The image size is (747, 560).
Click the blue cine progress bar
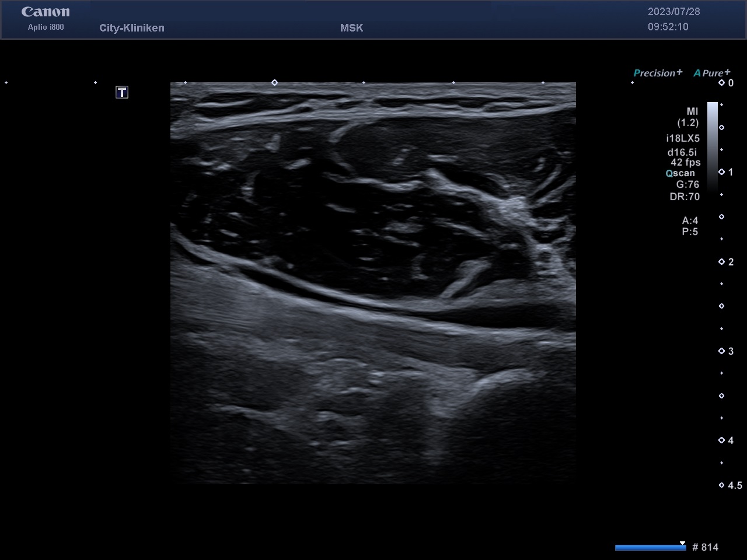[x=649, y=548]
